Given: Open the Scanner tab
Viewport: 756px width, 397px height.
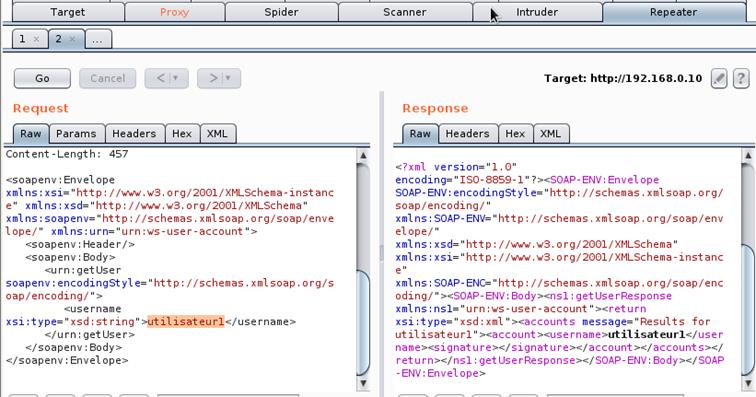Looking at the screenshot, I should (405, 12).
